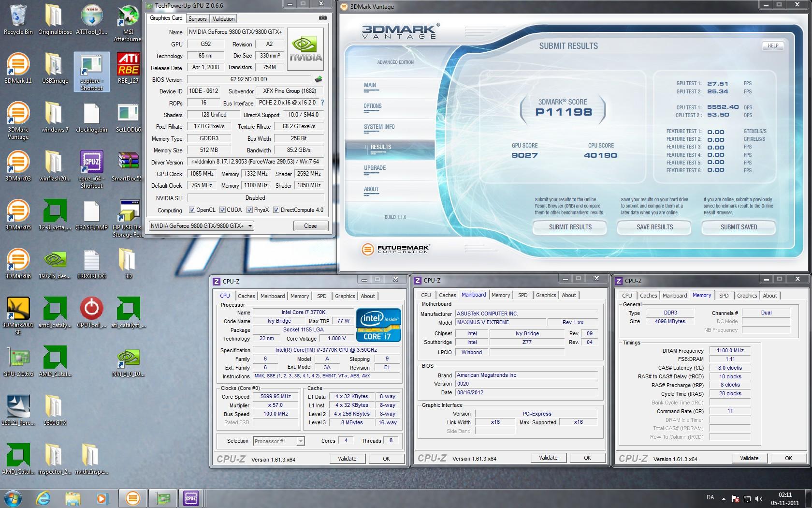This screenshot has width=812, height=508.
Task: Click GPU-Z screenshot camera icon
Action: [x=322, y=18]
